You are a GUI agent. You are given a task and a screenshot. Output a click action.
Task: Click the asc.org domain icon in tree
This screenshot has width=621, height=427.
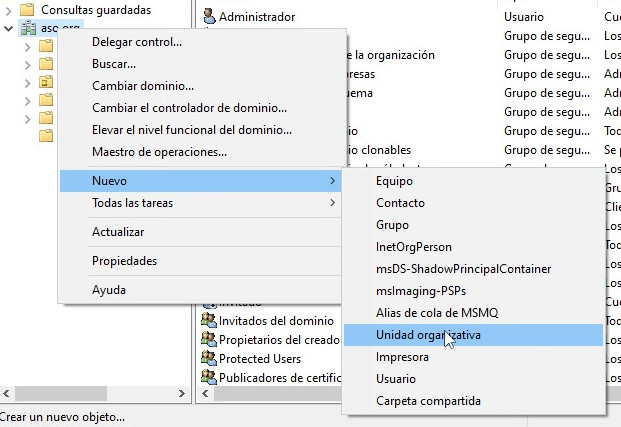tap(28, 28)
